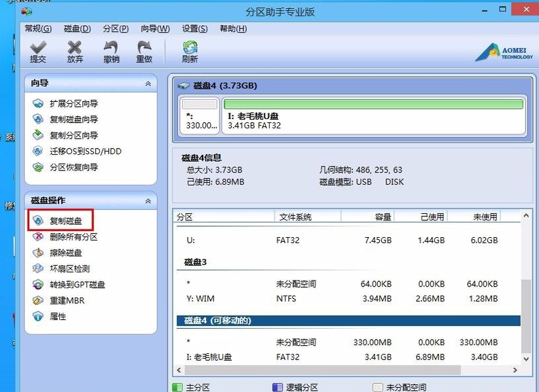The width and height of the screenshot is (539, 392).
Task: Click the 重做 (Redo) toolbar icon
Action: (x=144, y=52)
